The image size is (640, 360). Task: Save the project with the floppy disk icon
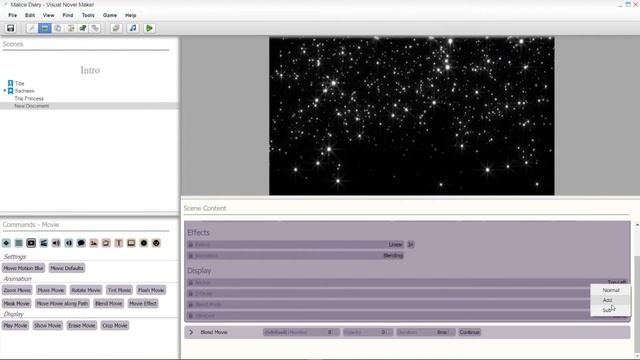tap(10, 28)
